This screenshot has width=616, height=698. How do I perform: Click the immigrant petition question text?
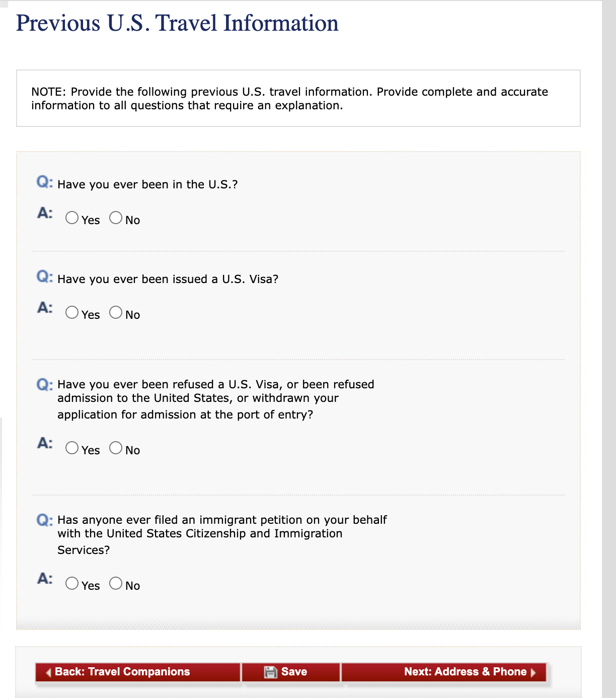click(221, 534)
